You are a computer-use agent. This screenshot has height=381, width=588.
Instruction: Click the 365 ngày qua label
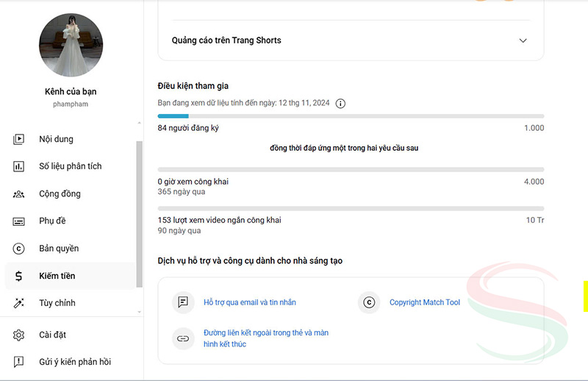coord(182,192)
